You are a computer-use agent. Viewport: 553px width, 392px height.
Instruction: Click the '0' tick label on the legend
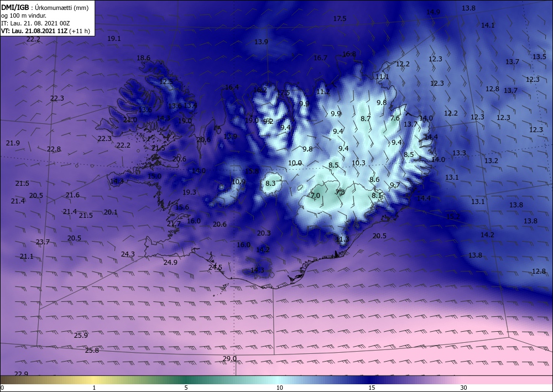(2, 388)
